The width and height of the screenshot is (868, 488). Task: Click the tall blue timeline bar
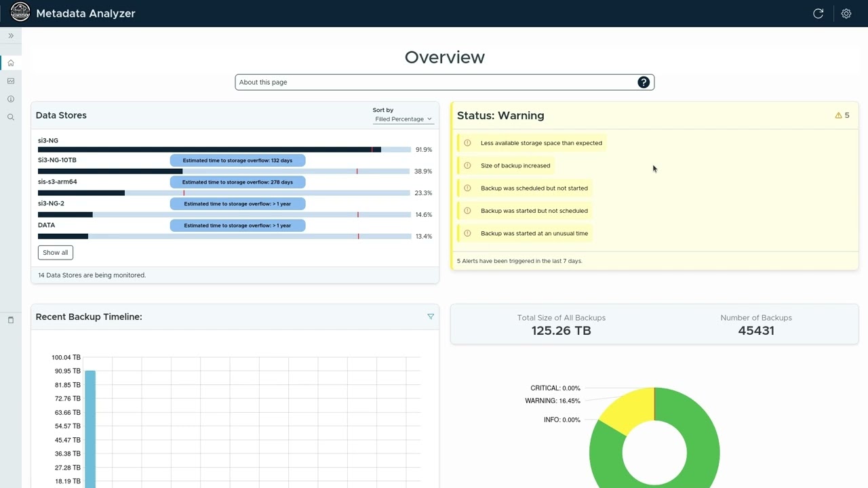(90, 429)
